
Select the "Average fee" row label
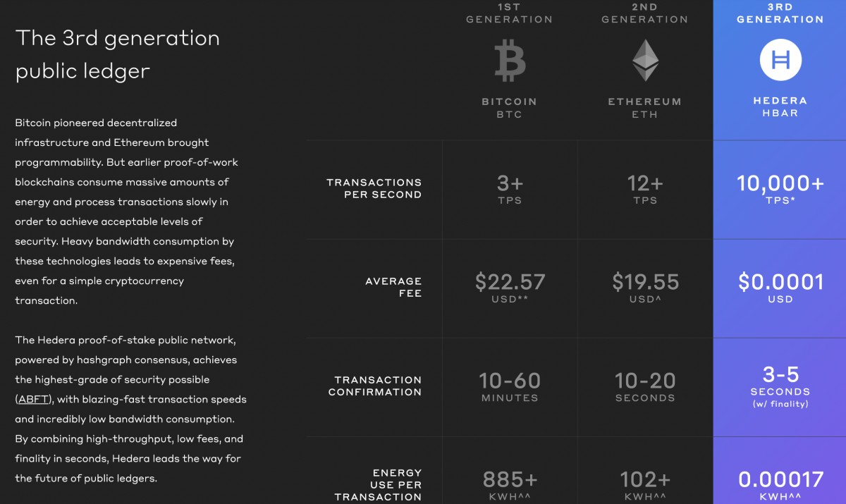point(393,287)
